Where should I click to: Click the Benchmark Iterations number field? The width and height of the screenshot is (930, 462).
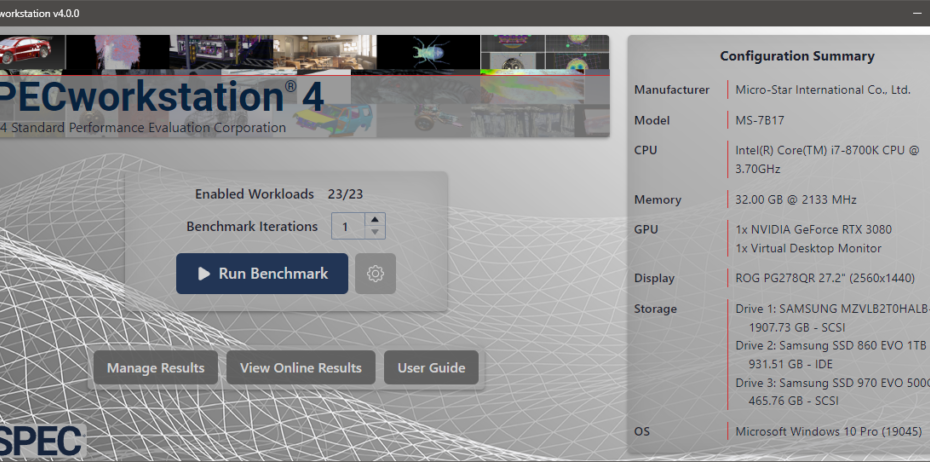[x=348, y=227]
